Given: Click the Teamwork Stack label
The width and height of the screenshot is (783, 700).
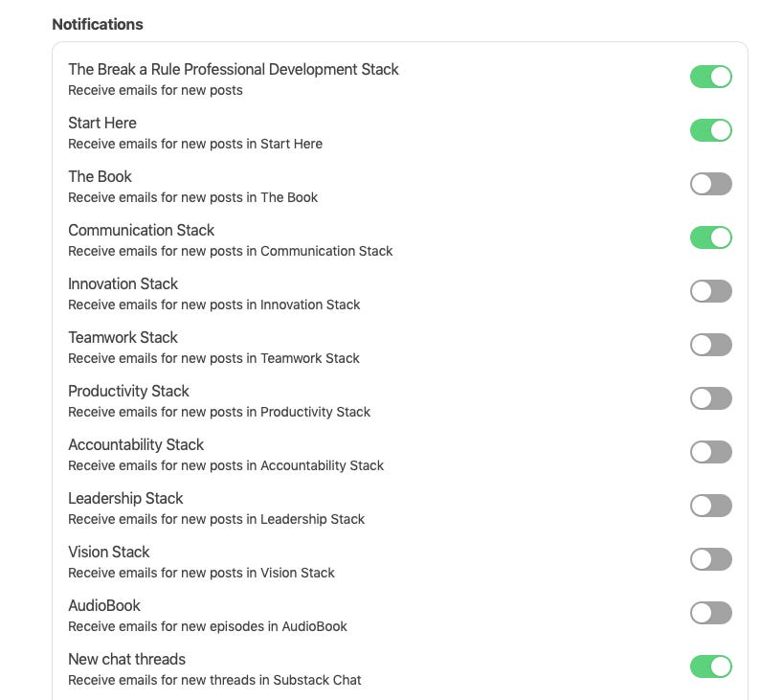Looking at the screenshot, I should click(x=123, y=338).
